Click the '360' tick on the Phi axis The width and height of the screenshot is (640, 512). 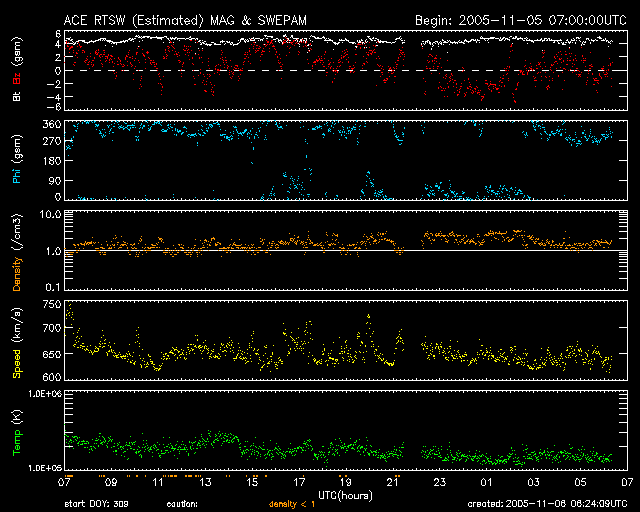[52, 124]
